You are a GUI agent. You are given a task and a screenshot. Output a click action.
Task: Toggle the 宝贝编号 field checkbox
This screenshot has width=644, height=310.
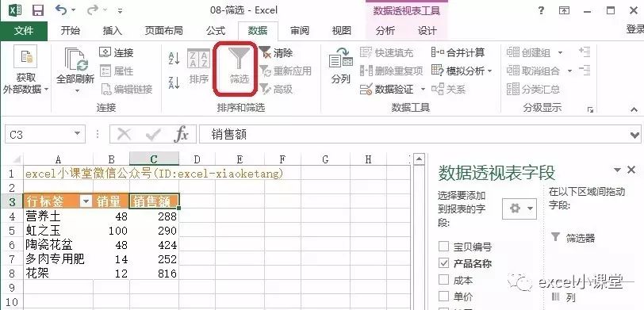[x=443, y=247]
